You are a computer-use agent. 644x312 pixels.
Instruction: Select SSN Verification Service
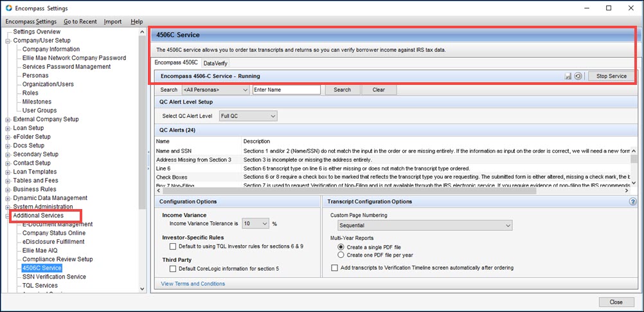[54, 277]
